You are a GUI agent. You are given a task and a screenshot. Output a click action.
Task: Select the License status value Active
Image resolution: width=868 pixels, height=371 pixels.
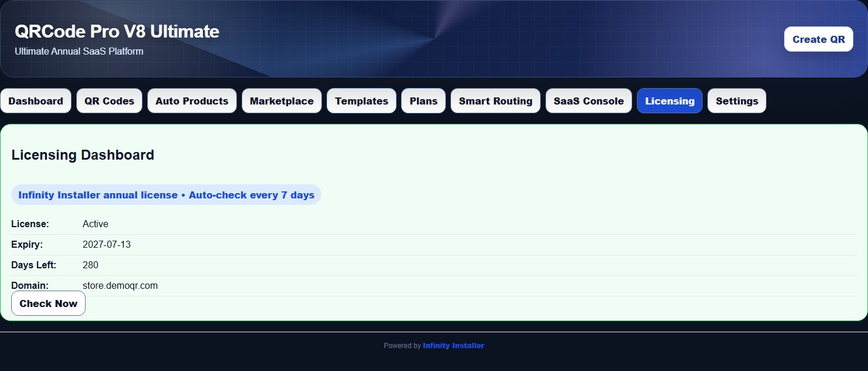(96, 224)
